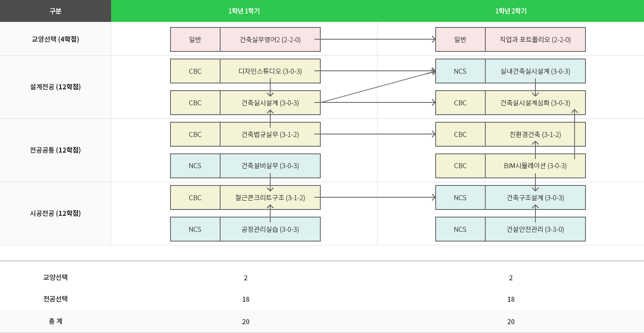Click 전공선택 value 18 under 2학기 column
Screen dimensions: 644x333
pyautogui.click(x=511, y=299)
